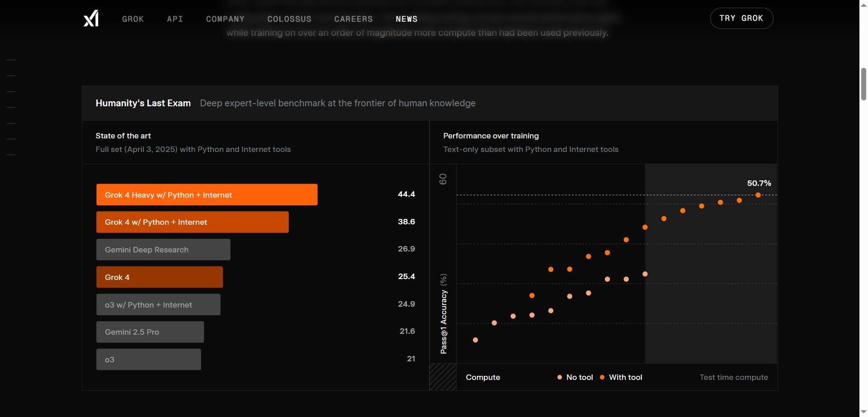Click the Gemini 2.5 Pro bar
Viewport: 868px width, 417px height.
click(x=150, y=332)
